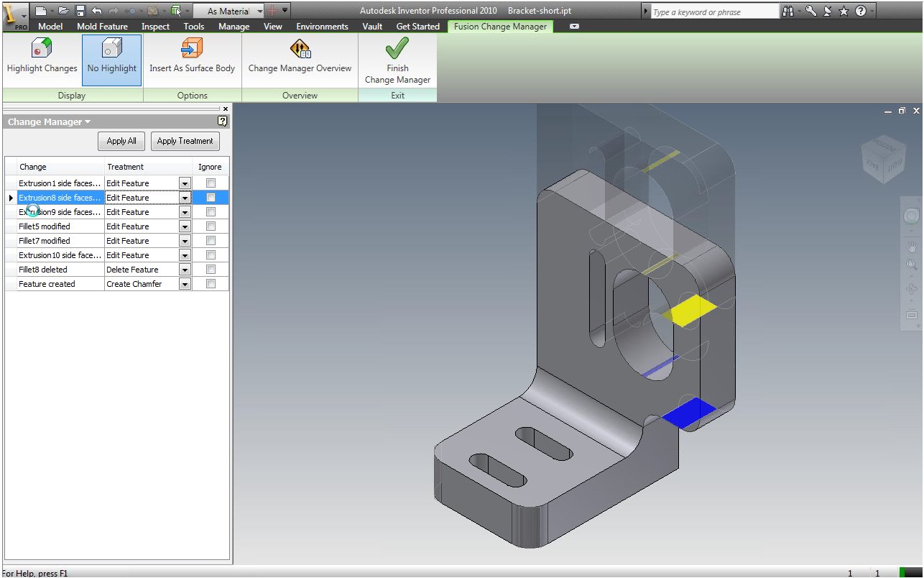
Task: Click the Change Manager panel help icon
Action: [x=222, y=121]
